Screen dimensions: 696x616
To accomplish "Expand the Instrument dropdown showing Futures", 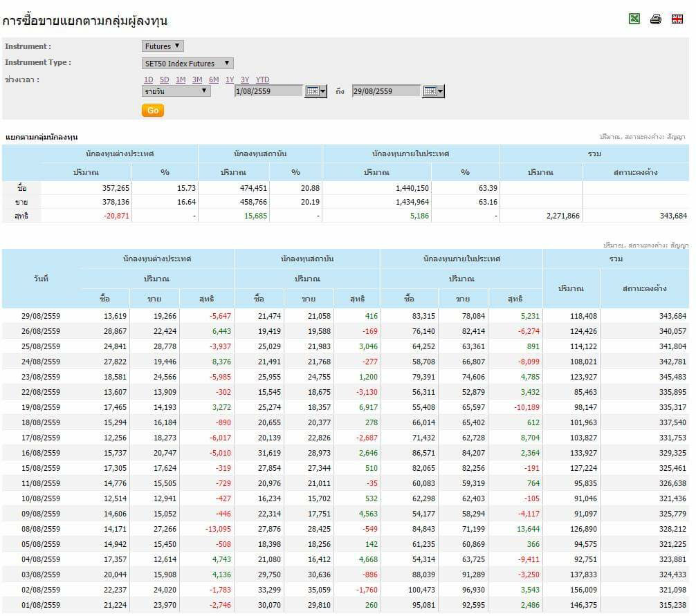I will click(163, 46).
